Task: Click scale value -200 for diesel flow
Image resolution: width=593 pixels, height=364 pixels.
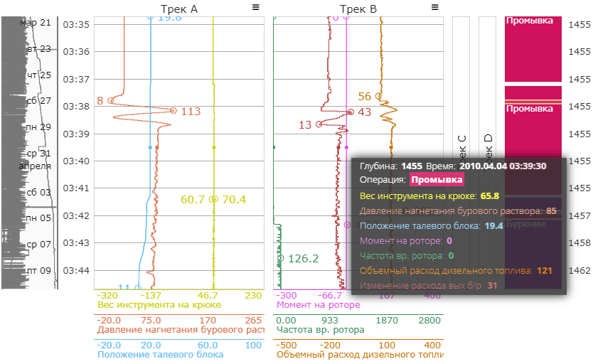Action: click(x=330, y=346)
